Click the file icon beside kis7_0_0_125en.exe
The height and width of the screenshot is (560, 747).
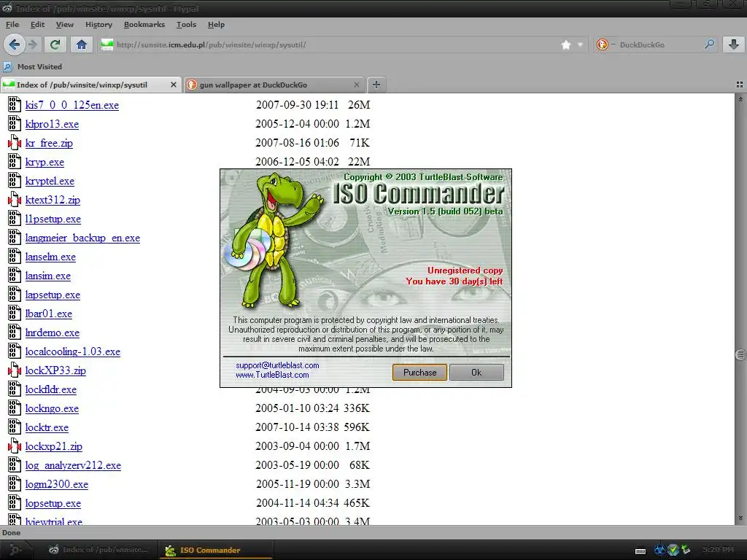pos(15,105)
